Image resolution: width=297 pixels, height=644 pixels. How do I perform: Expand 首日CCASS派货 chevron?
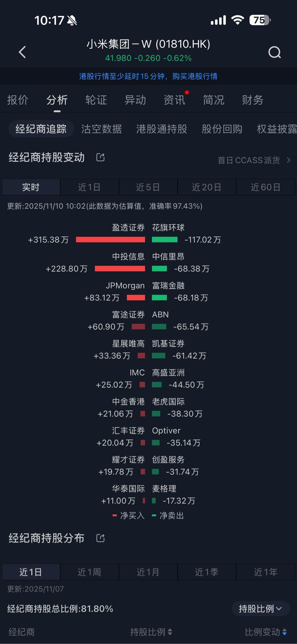[x=288, y=160]
